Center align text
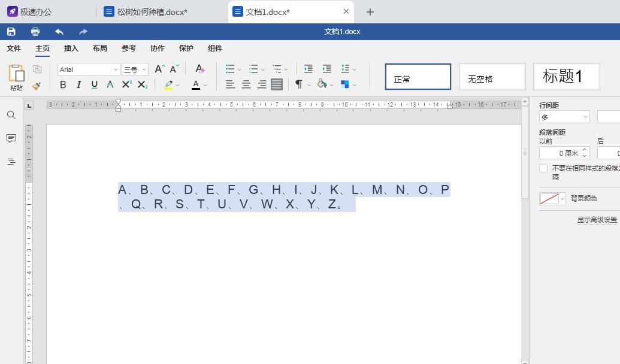The width and height of the screenshot is (620, 364). click(x=246, y=84)
